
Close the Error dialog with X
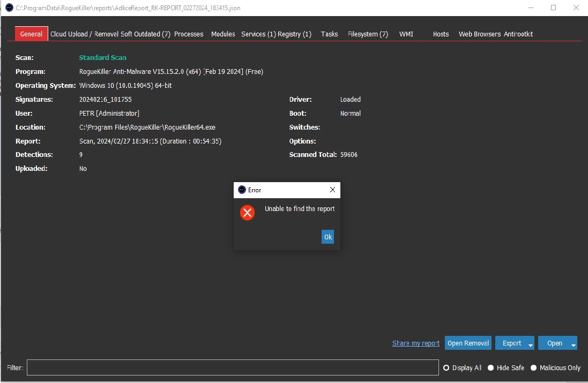coord(332,190)
